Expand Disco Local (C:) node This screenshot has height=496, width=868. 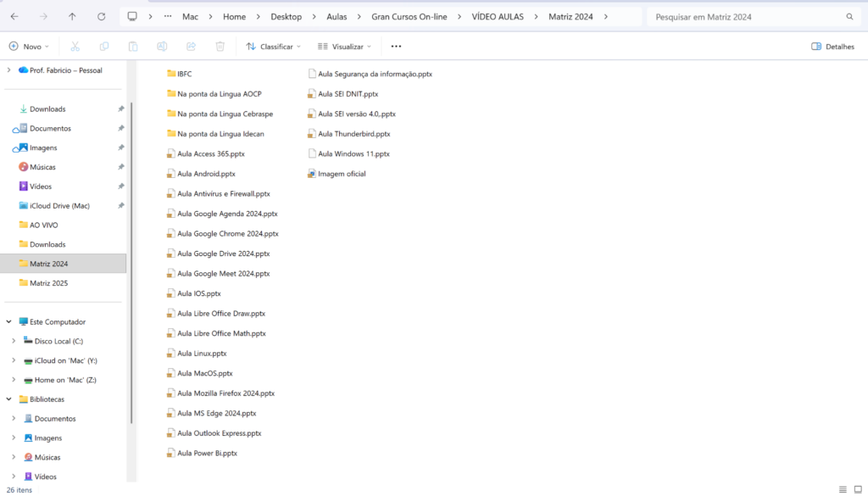pyautogui.click(x=14, y=341)
